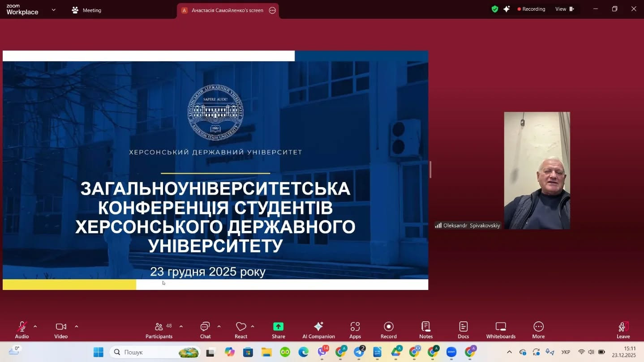Expand audio options arrow next to Audio
Screen dimensions: 644x362
coord(35,326)
